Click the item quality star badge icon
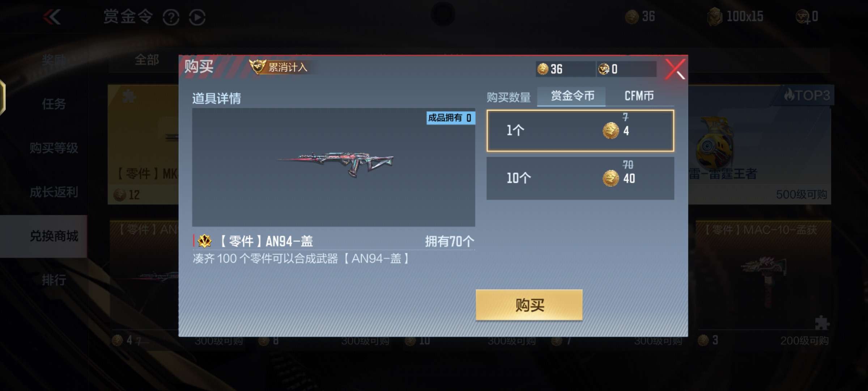 [x=205, y=241]
